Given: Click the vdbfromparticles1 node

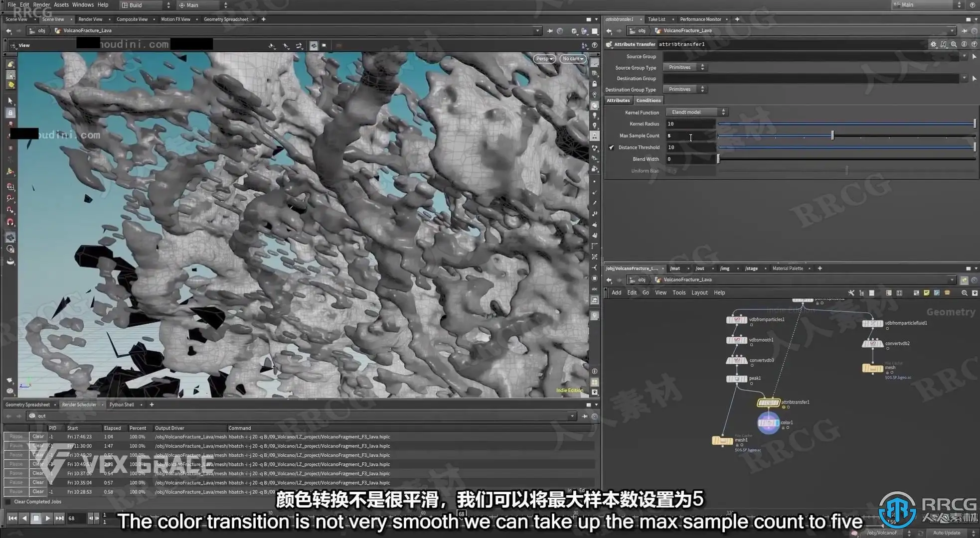Looking at the screenshot, I should pos(736,320).
